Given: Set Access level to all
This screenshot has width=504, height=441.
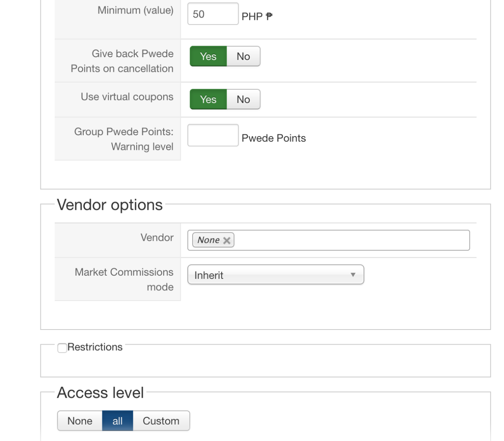Looking at the screenshot, I should coord(118,421).
